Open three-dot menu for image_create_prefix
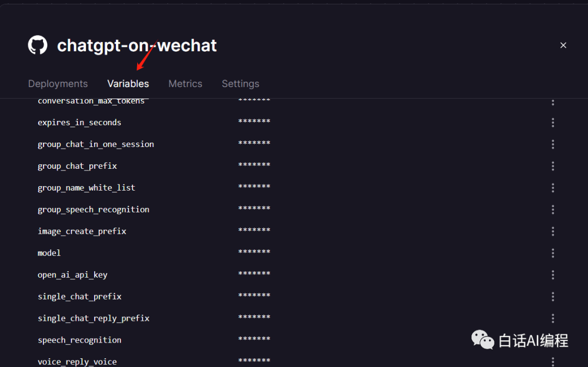588x367 pixels. pyautogui.click(x=553, y=231)
